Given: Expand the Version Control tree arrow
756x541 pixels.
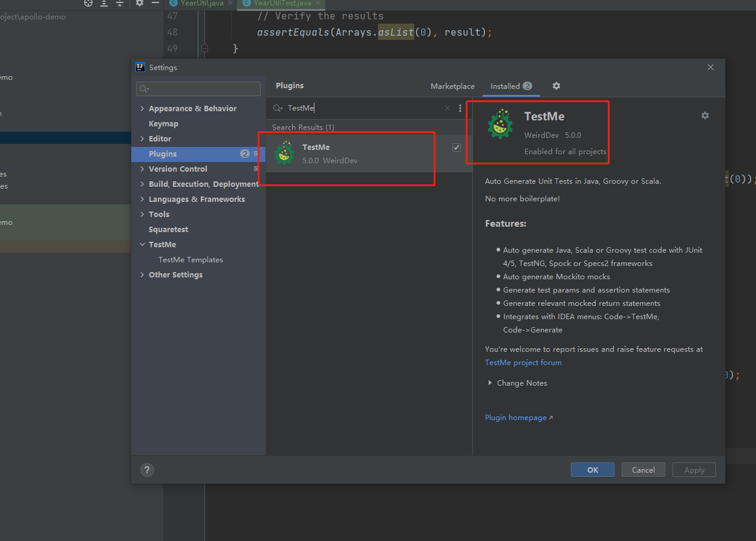Looking at the screenshot, I should pos(142,169).
